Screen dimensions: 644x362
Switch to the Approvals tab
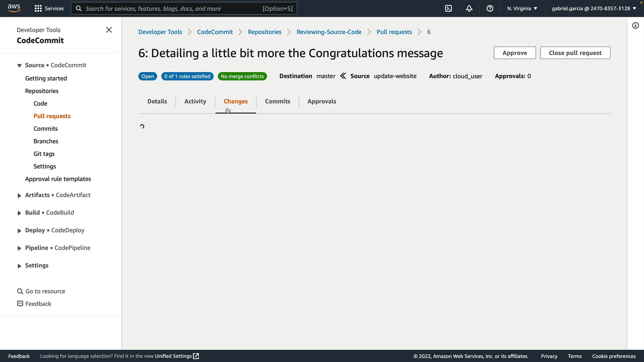pos(322,101)
